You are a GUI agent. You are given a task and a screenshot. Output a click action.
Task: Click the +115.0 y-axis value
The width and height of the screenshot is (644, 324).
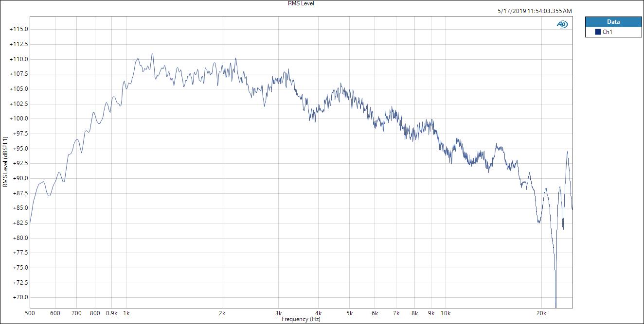19,29
